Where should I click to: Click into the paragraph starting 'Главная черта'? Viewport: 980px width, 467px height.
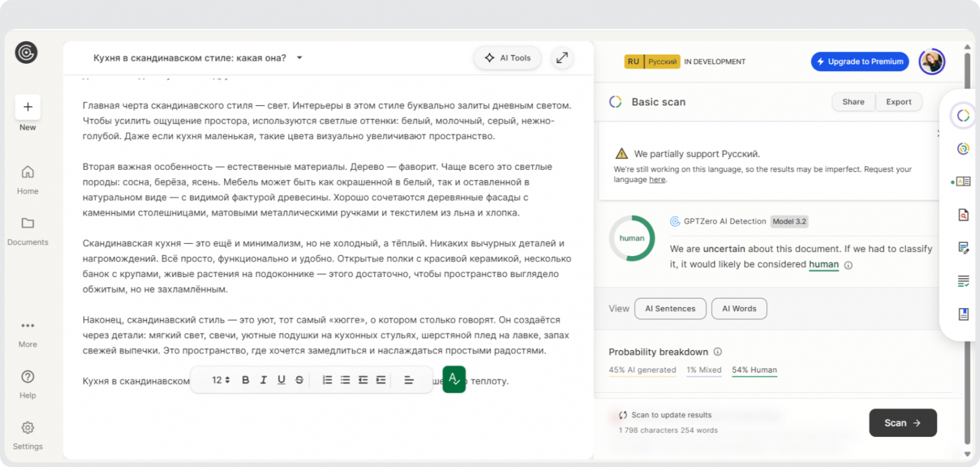tap(327, 121)
